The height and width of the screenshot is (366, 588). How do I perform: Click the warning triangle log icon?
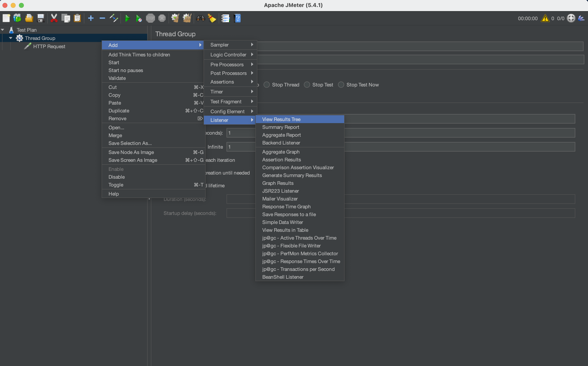point(545,18)
